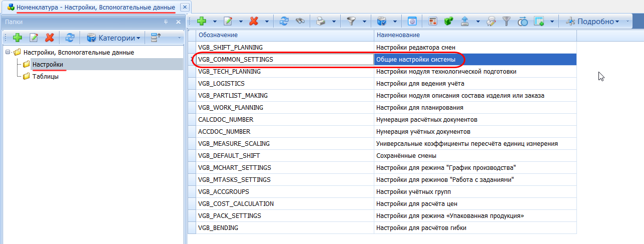Screen dimensions: 644x244
Task: Click the red X delete icon in the main toolbar
Action: click(254, 22)
